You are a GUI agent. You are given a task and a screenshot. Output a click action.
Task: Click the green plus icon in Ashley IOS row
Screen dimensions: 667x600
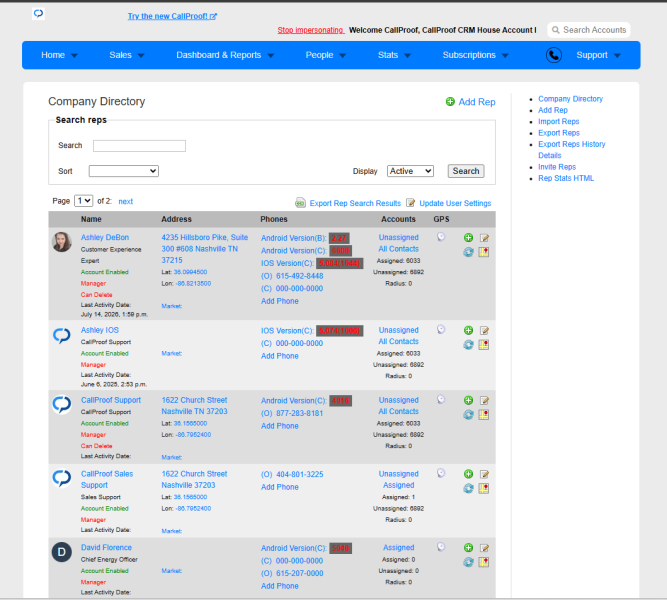point(468,330)
